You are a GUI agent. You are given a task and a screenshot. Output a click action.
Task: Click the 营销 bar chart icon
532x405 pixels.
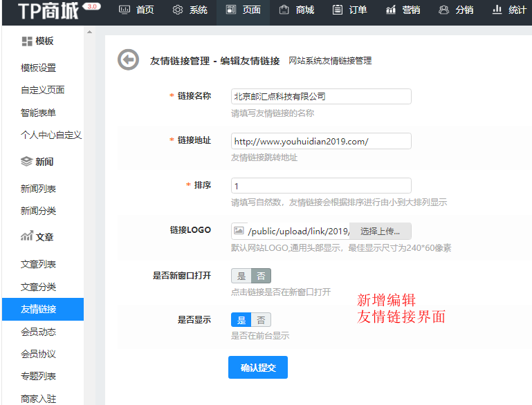391,10
